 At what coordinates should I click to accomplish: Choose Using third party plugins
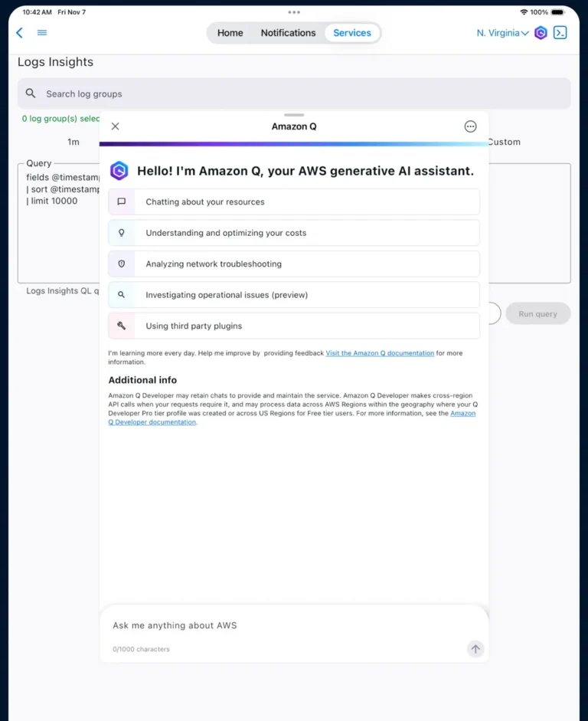294,326
